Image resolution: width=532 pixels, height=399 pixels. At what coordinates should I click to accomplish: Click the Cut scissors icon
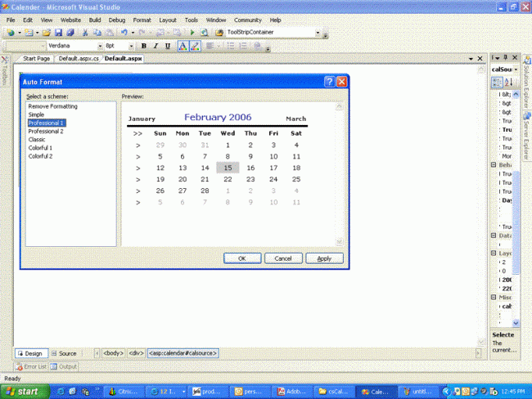click(85, 33)
